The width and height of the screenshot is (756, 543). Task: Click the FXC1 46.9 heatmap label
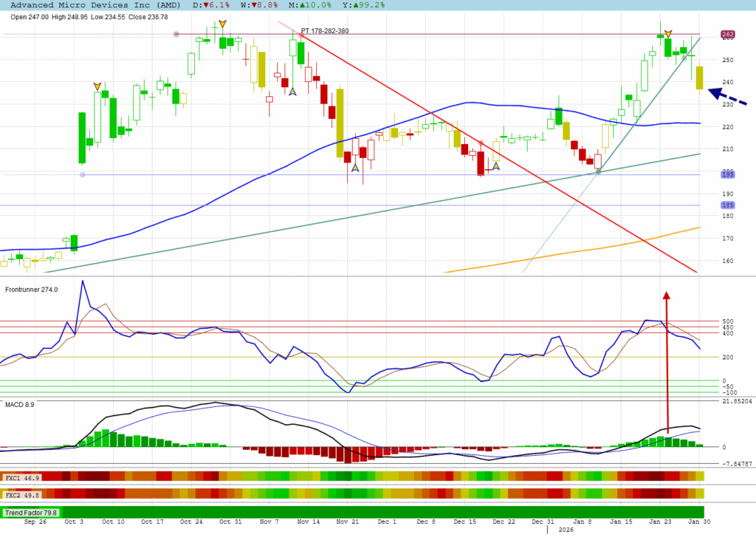[21, 478]
